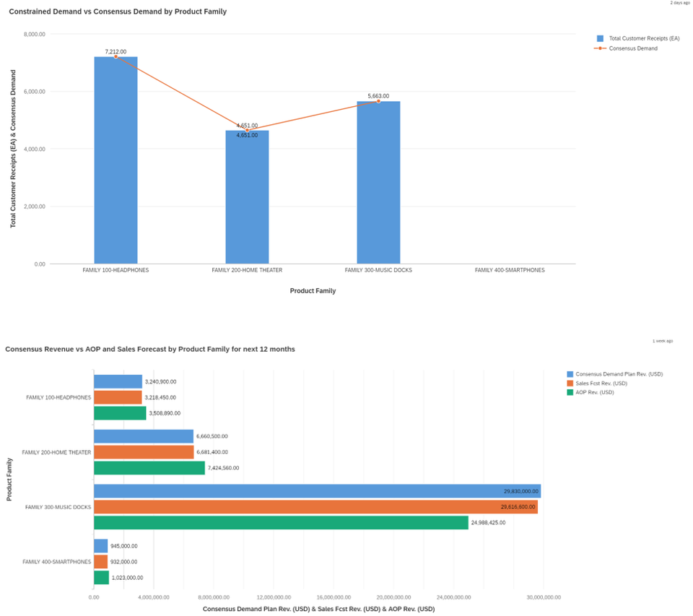Click the 5,663.00 Consensus Demand data point

[x=380, y=102]
